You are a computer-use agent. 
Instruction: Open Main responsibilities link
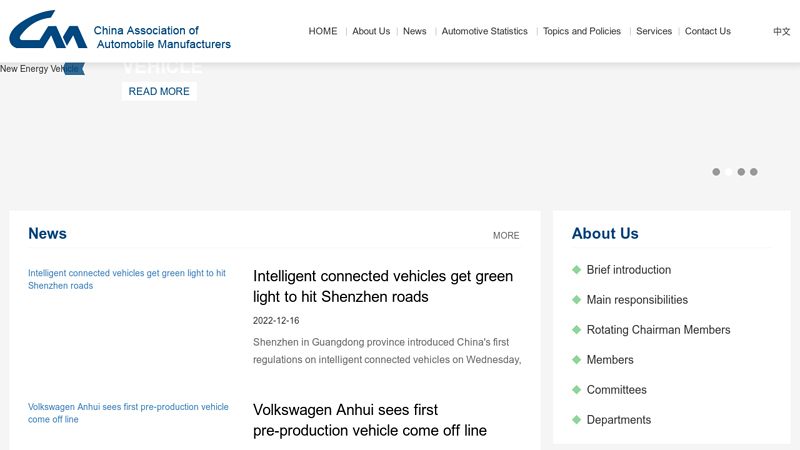637,300
